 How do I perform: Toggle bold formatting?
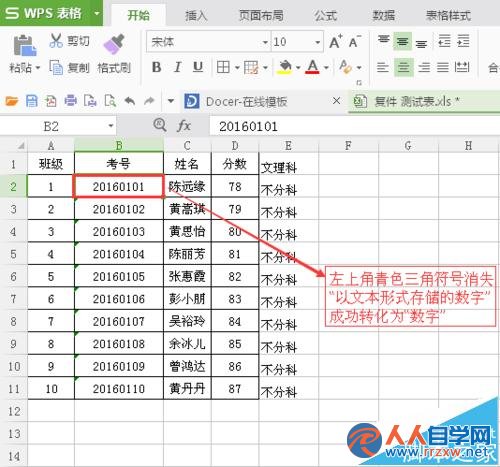point(157,67)
